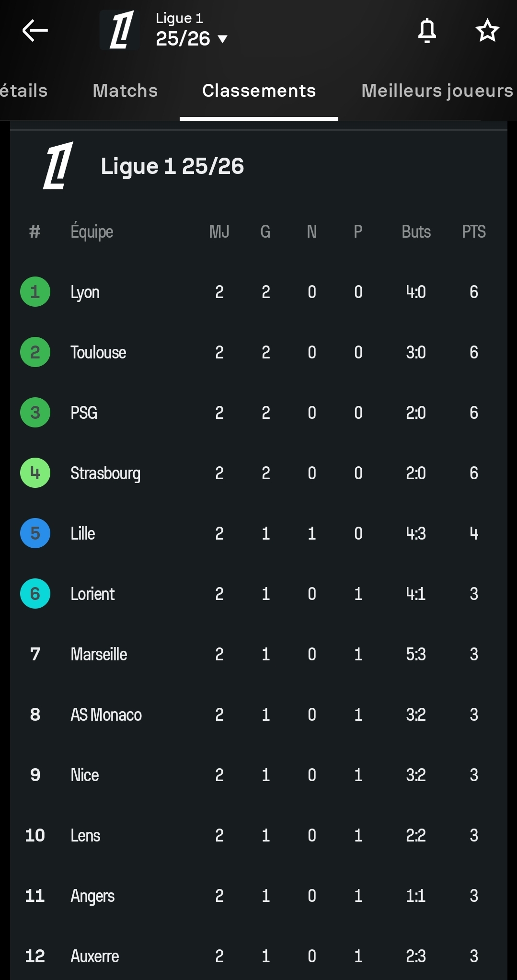Tap the cyan rank 6 badge
This screenshot has height=980, width=517.
click(x=35, y=594)
